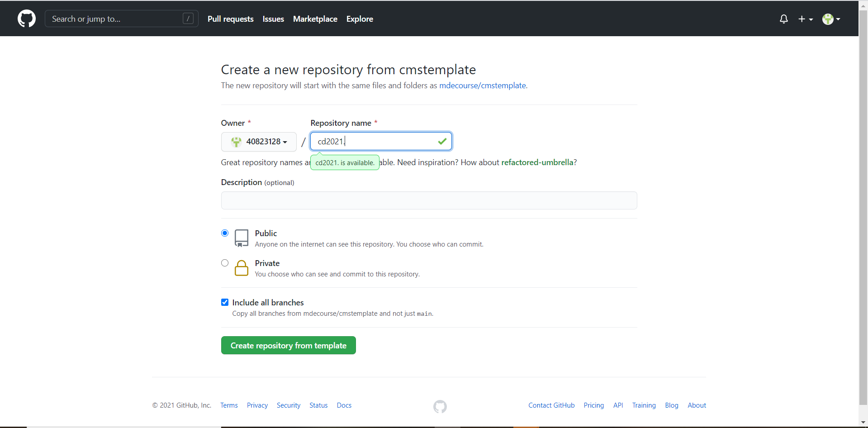This screenshot has width=868, height=428.
Task: Click the public repository book icon
Action: point(242,238)
